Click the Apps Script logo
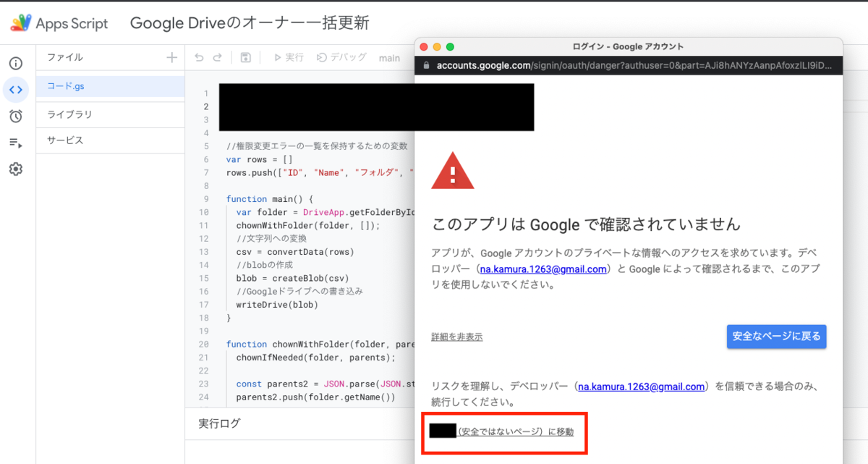Viewport: 868px width, 464px height. [59, 23]
